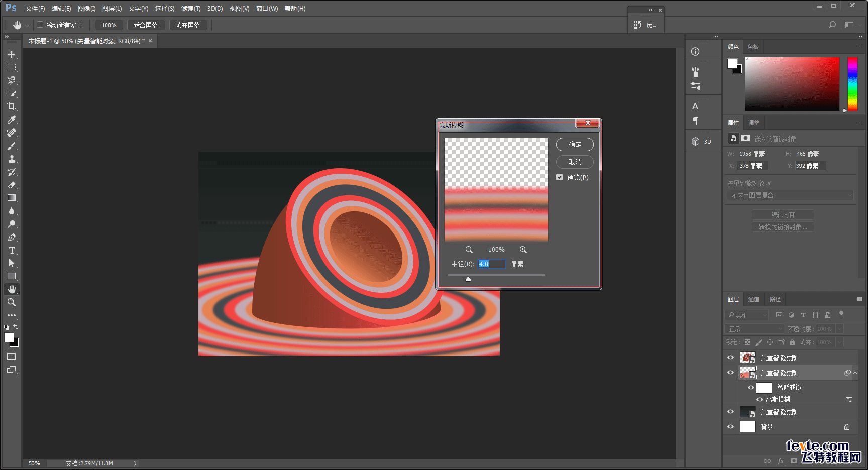
Task: Select the Brush tool
Action: click(x=11, y=146)
